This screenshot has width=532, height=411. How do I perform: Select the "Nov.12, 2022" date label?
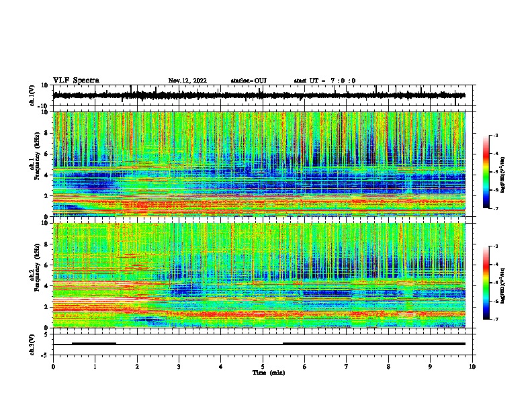pos(187,81)
